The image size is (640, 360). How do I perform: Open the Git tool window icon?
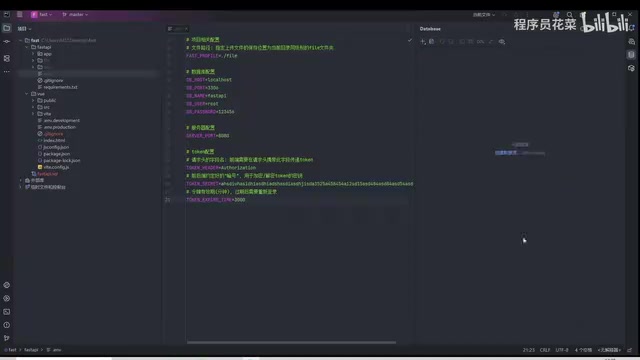pyautogui.click(x=7, y=338)
